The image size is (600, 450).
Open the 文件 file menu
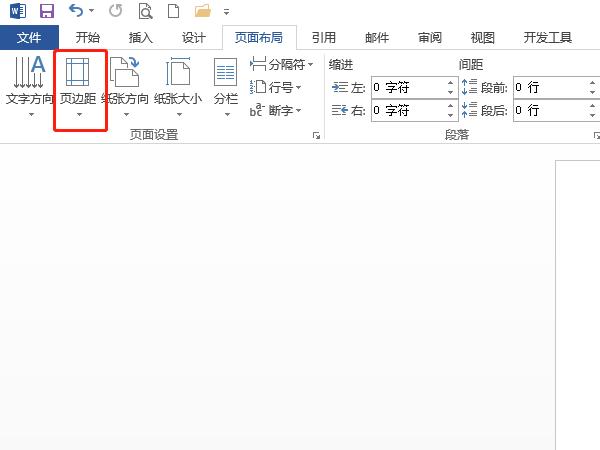30,38
